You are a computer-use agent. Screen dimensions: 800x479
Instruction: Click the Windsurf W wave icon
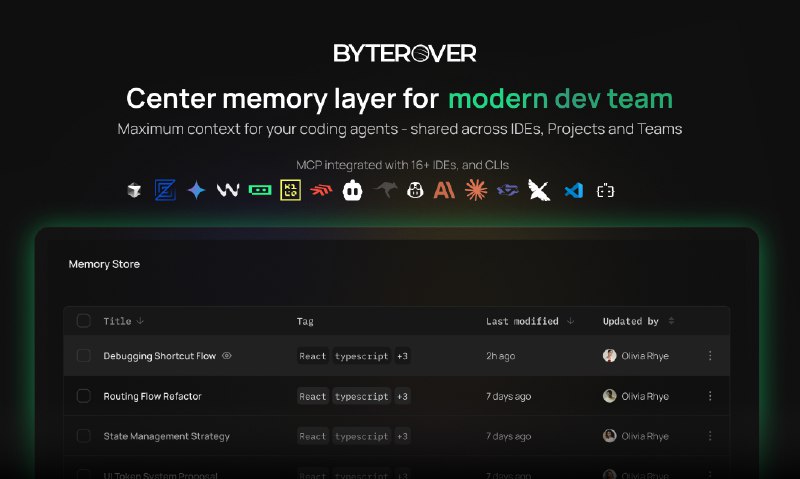[x=228, y=190]
